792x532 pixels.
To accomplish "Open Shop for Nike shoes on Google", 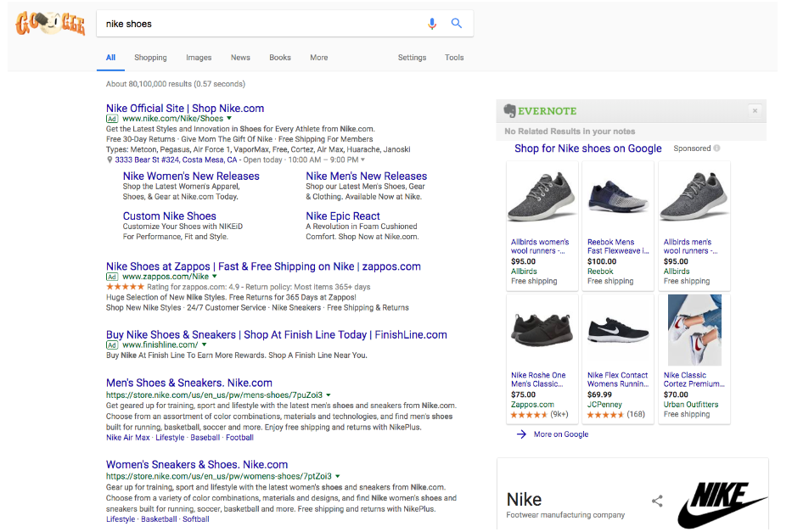I will coord(588,148).
